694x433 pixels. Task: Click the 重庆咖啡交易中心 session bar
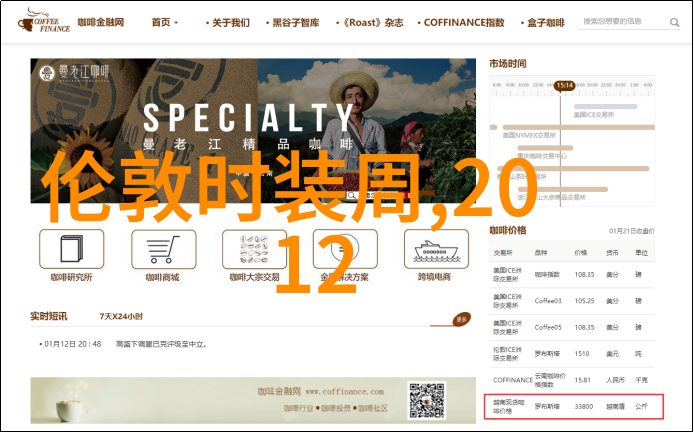coord(545,148)
